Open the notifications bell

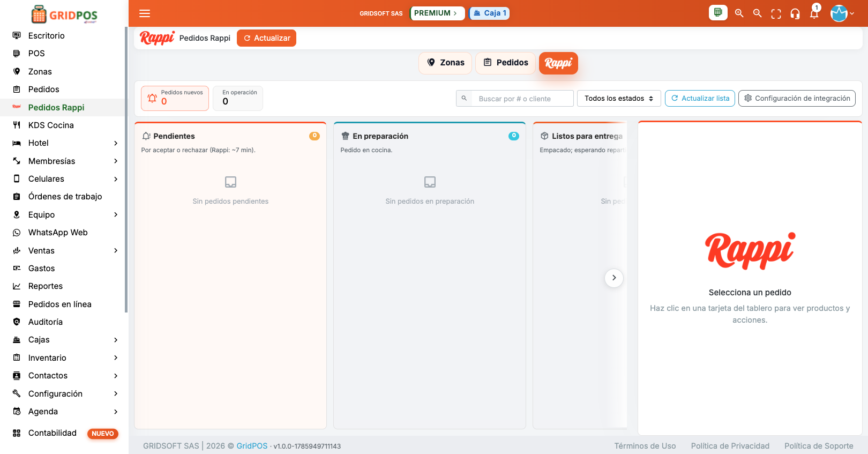click(x=814, y=14)
